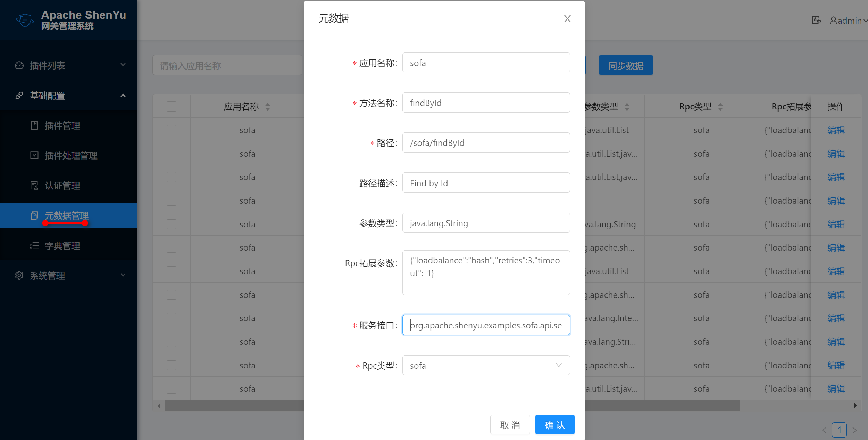The height and width of the screenshot is (440, 868).
Task: Expand the 插件列表 menu chevron
Action: click(123, 65)
